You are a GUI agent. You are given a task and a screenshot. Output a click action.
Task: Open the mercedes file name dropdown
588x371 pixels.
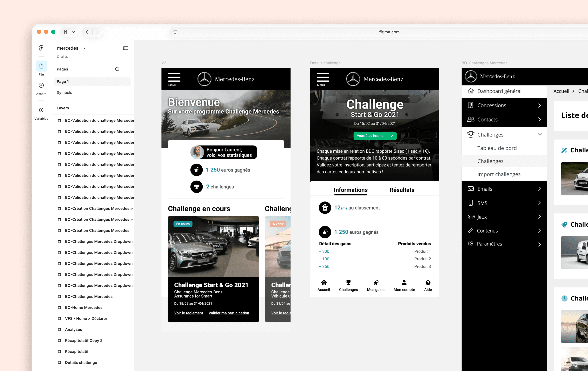[85, 48]
